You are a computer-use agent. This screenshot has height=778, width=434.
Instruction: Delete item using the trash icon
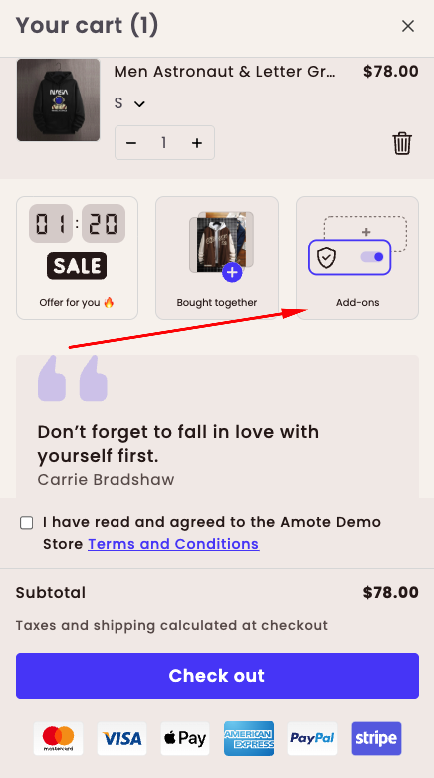coord(402,143)
